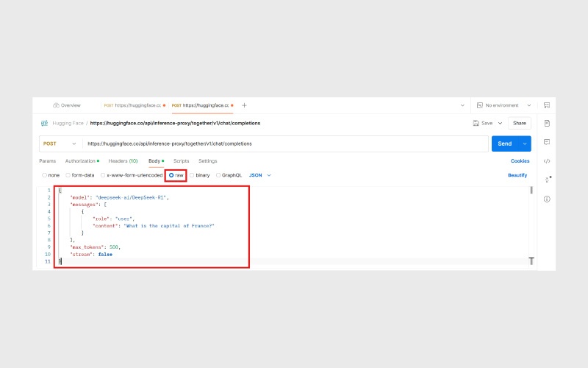This screenshot has width=588, height=368.
Task: Show the code snippet icon
Action: coord(547,160)
